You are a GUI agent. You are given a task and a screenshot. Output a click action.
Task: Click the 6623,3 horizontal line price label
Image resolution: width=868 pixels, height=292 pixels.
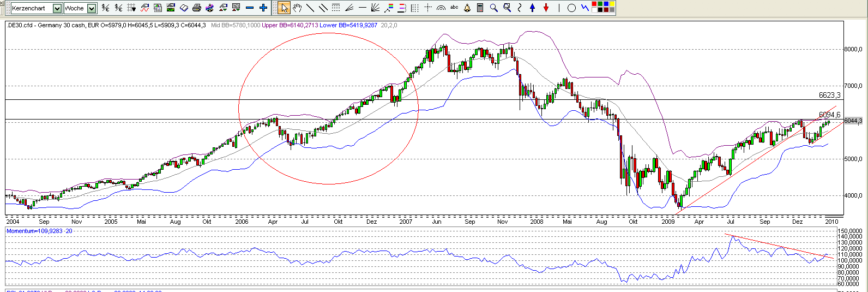[829, 95]
